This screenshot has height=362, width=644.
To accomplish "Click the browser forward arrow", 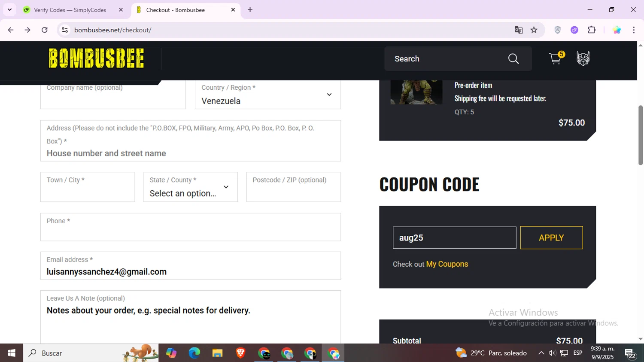I will click(x=27, y=30).
